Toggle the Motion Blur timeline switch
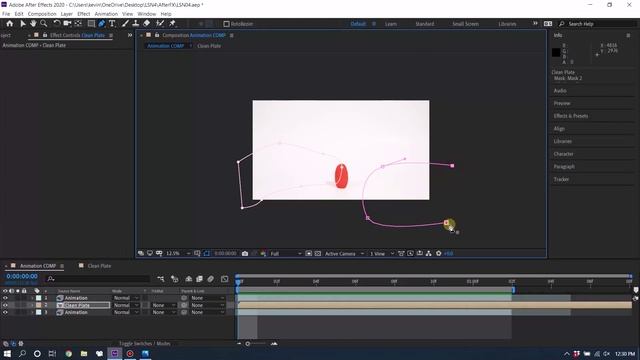 [x=211, y=279]
